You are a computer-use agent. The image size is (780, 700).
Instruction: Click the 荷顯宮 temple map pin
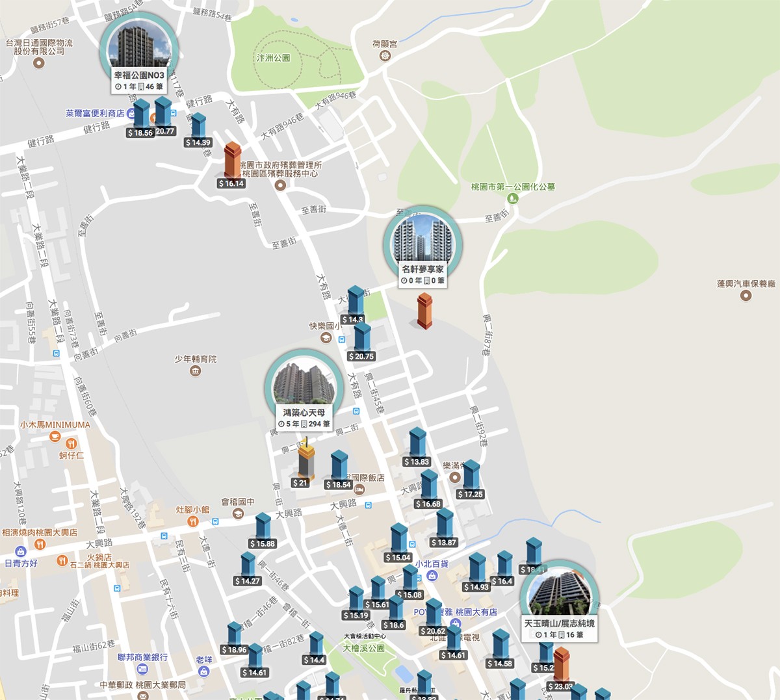point(385,56)
